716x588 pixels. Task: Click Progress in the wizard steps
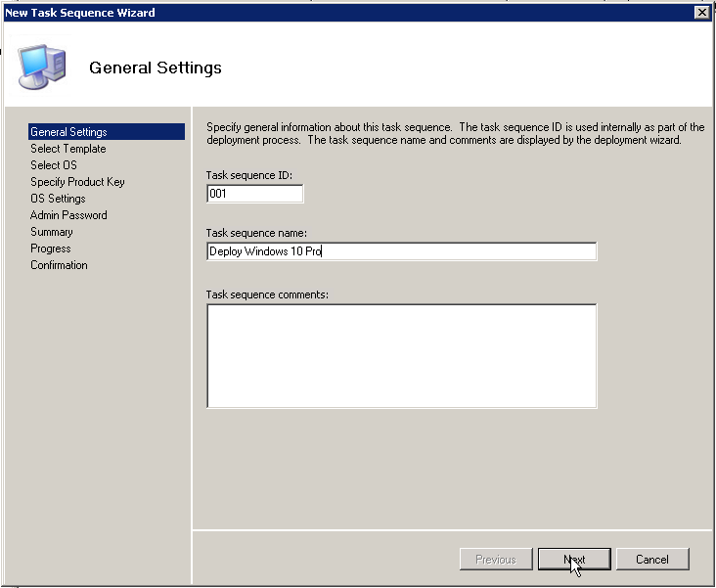coord(50,249)
